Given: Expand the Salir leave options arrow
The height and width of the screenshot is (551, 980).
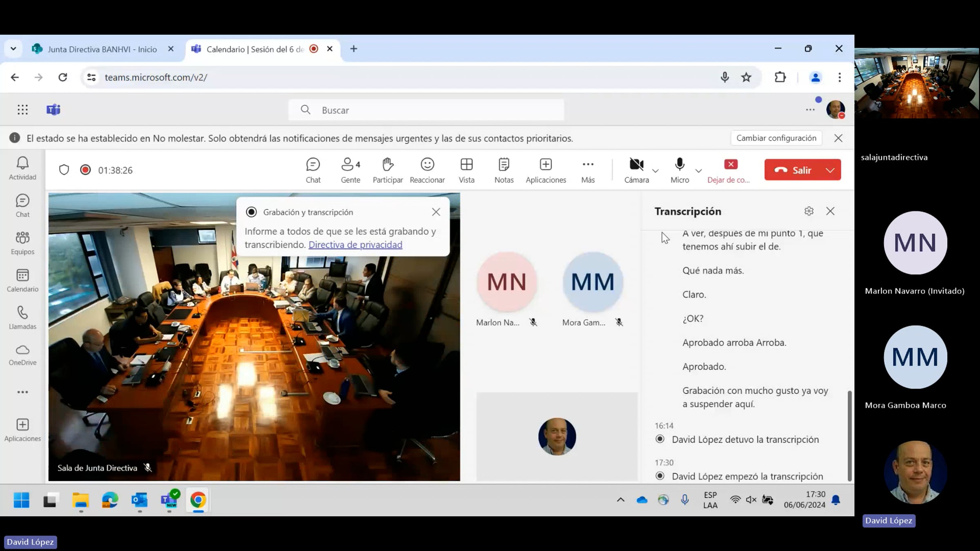Looking at the screenshot, I should [x=830, y=170].
